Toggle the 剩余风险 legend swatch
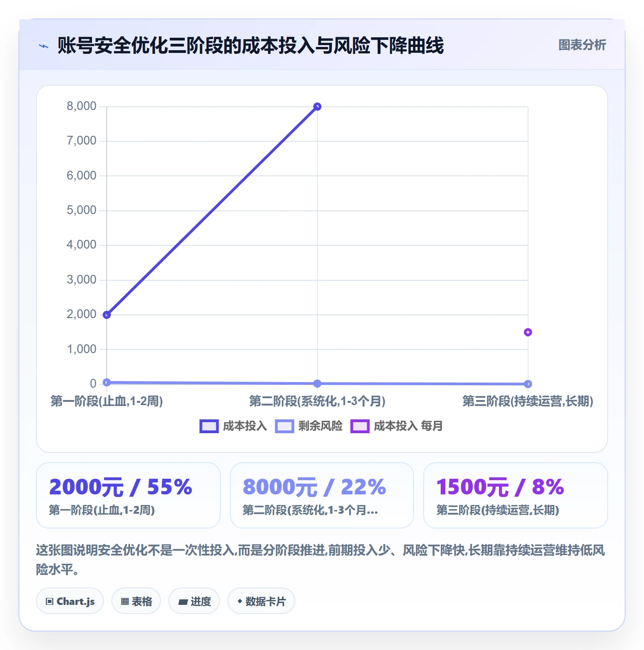The width and height of the screenshot is (644, 650). click(x=284, y=426)
